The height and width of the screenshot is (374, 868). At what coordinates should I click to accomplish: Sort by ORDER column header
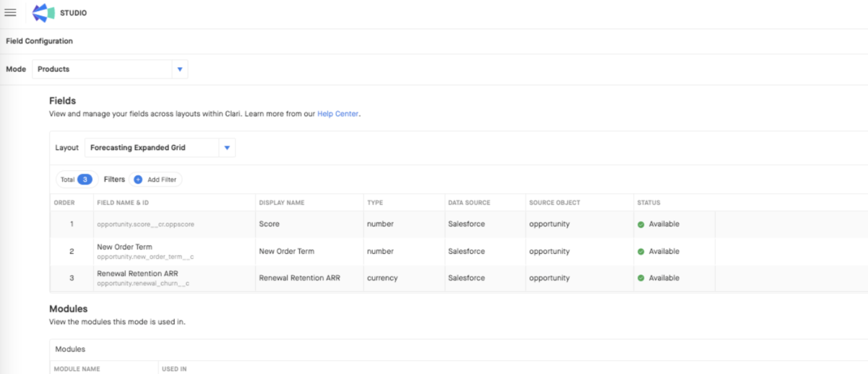click(x=64, y=202)
